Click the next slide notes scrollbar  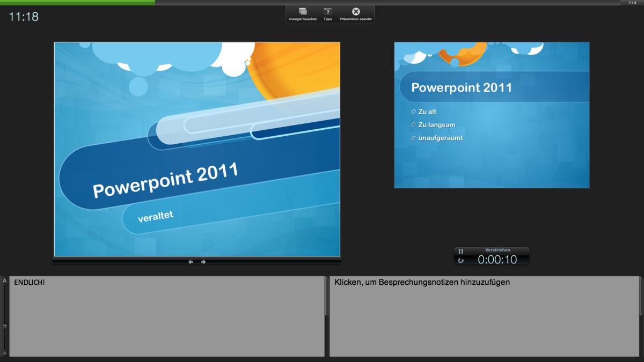point(641,296)
